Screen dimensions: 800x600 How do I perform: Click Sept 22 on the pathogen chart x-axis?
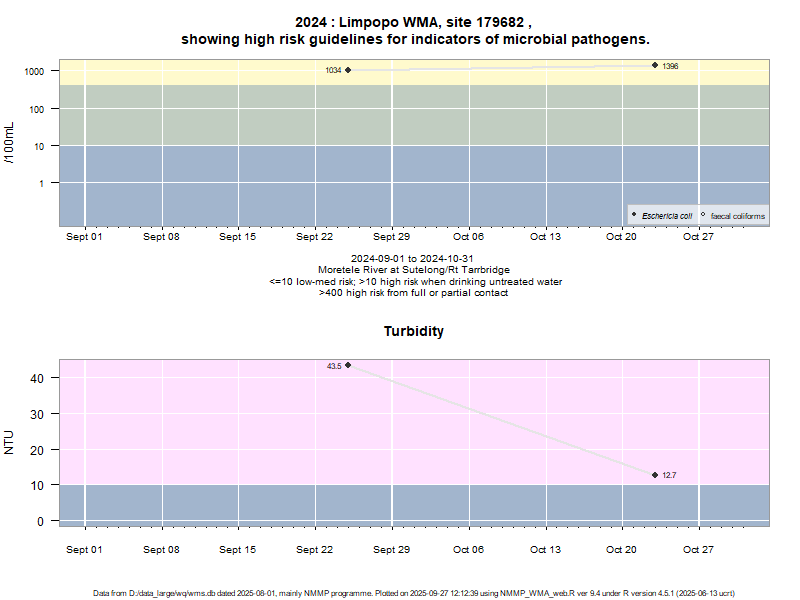[314, 237]
